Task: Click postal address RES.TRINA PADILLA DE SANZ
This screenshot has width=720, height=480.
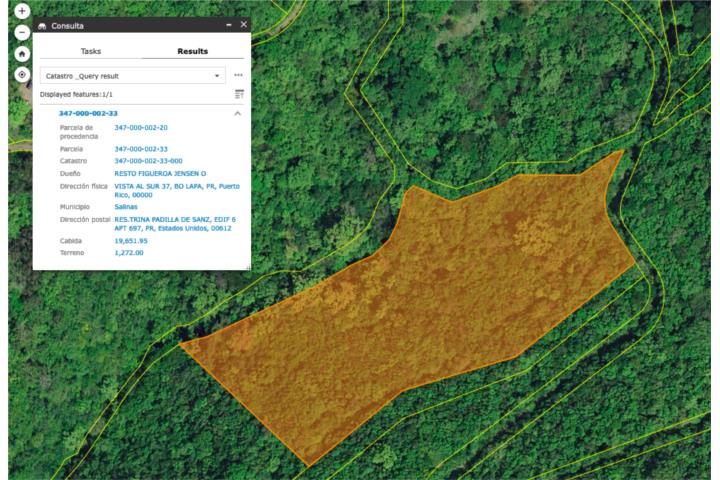Action: (x=175, y=224)
